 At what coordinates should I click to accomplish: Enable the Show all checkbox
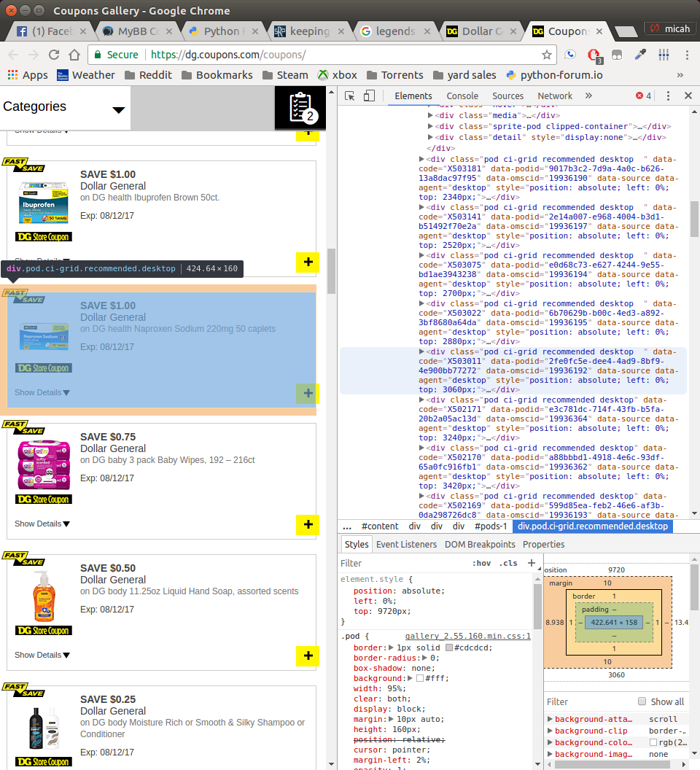pyautogui.click(x=642, y=701)
